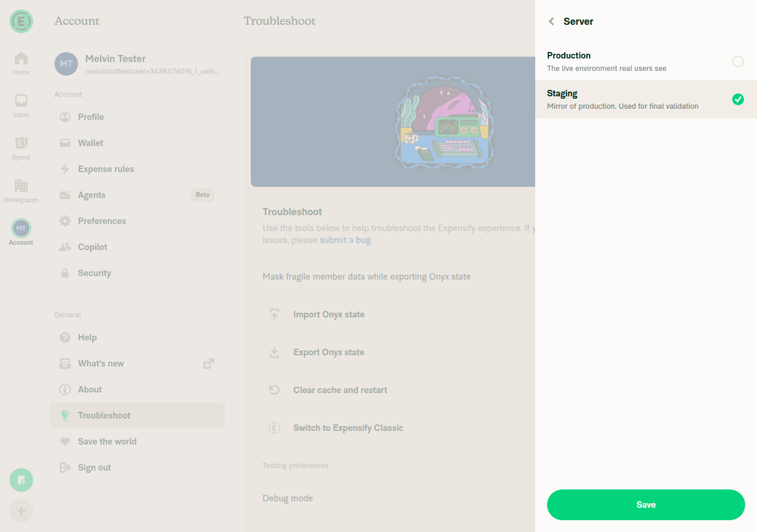Open Save the world
This screenshot has height=532, width=757.
(137, 442)
